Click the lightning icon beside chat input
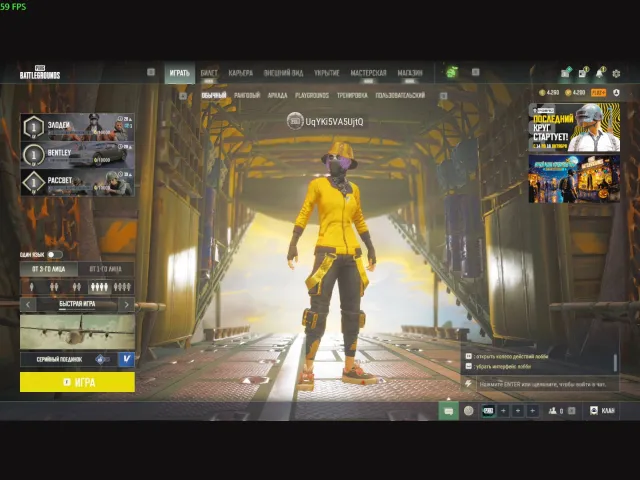The width and height of the screenshot is (640, 480). 468,384
